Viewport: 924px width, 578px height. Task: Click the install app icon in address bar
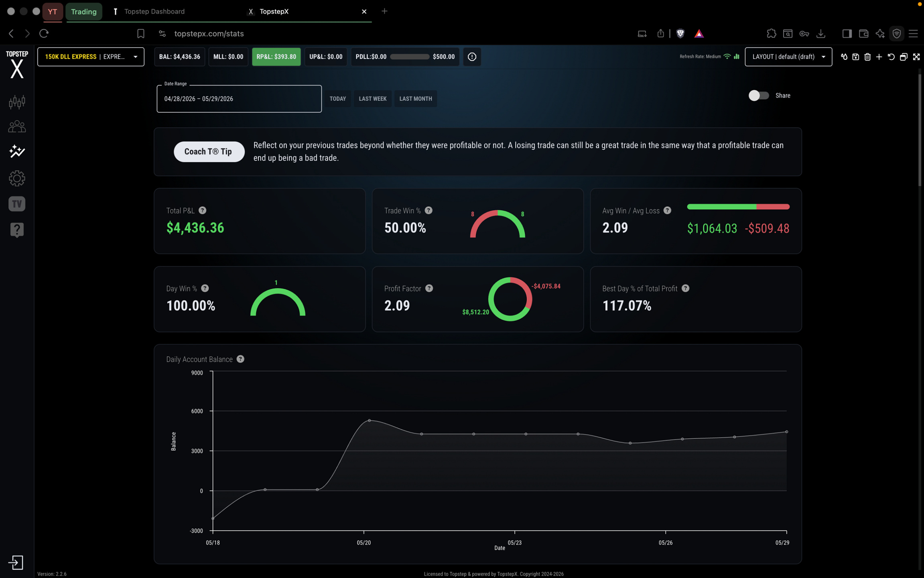642,34
